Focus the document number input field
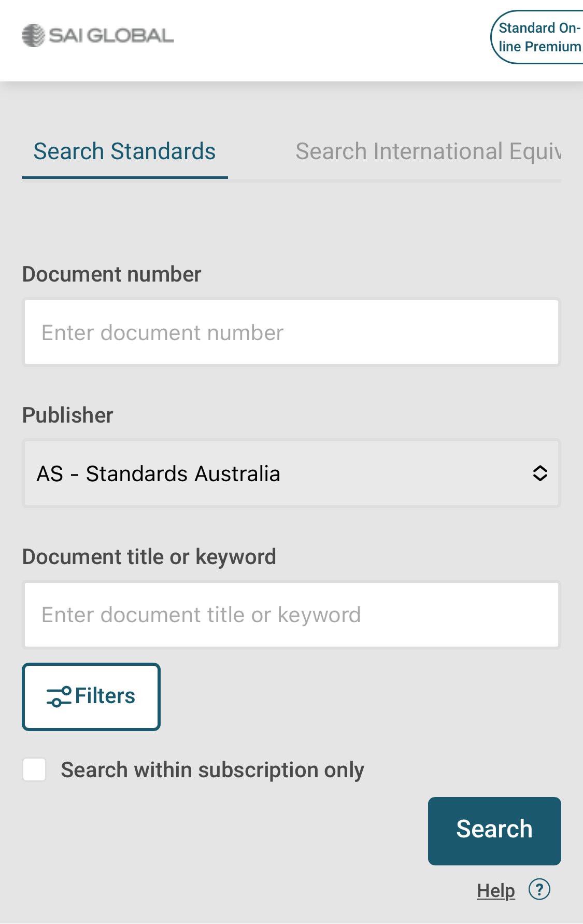This screenshot has width=583, height=924. coord(291,332)
